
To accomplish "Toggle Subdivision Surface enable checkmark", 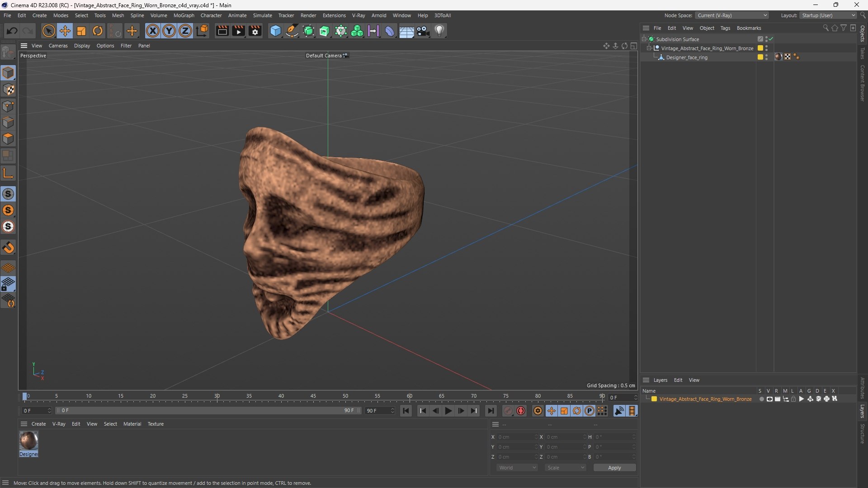I will click(771, 39).
